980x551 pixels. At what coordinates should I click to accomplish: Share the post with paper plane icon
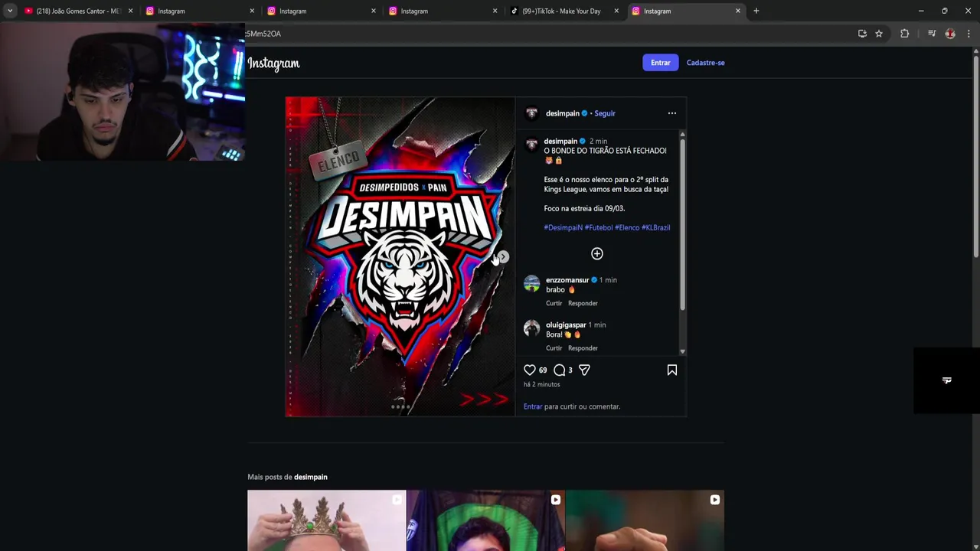pos(584,370)
